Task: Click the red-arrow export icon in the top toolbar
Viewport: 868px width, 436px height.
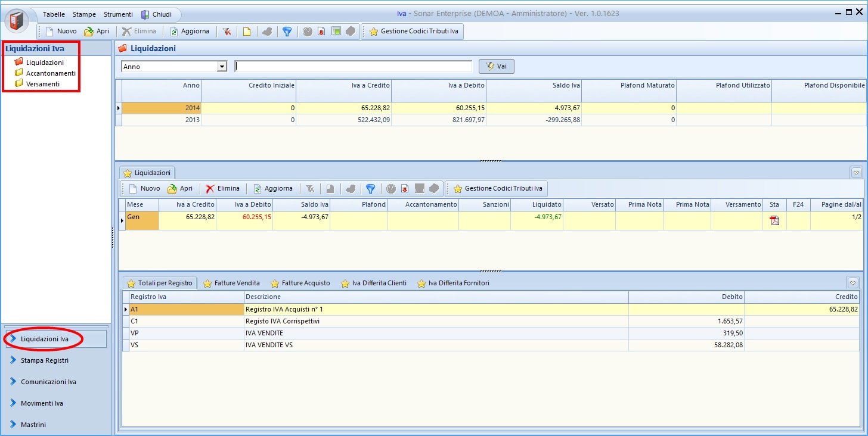Action: (321, 32)
